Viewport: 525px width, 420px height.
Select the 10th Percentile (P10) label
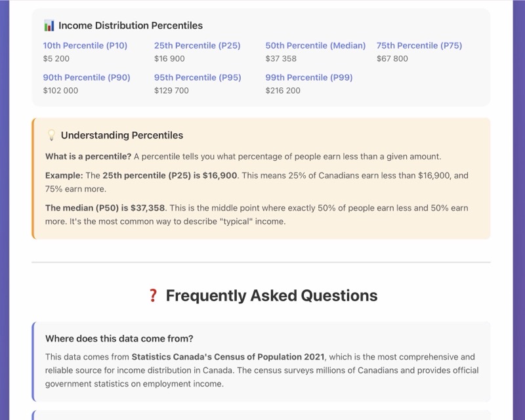[x=85, y=46]
